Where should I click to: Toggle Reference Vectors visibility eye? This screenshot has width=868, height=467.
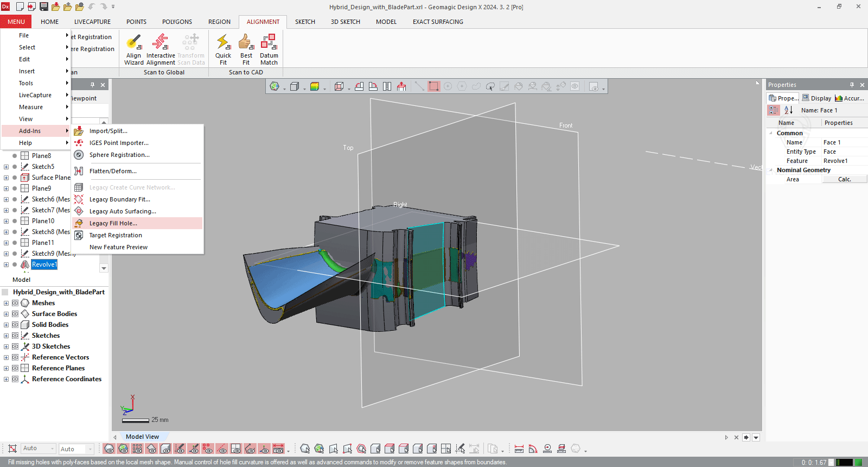(15, 357)
